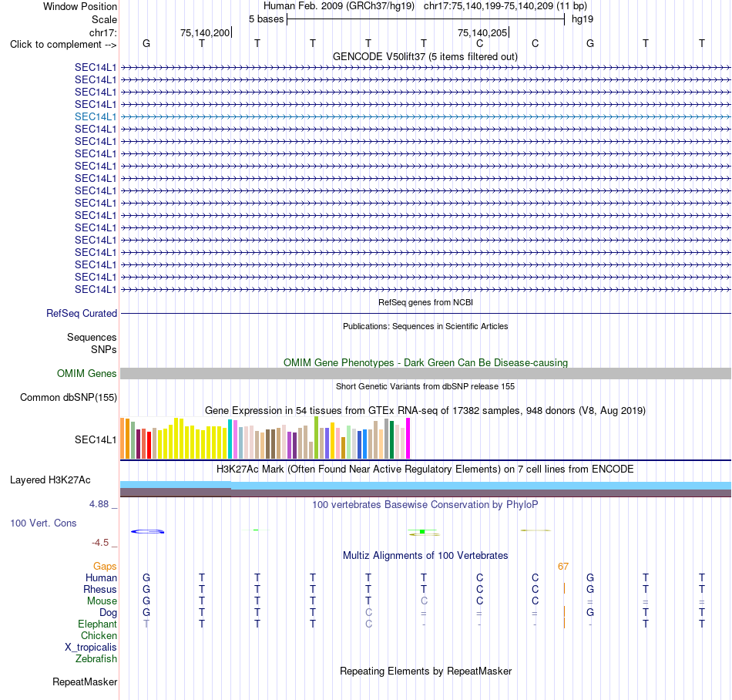
Task: Click the chr17:75,140,199-75,140,209 (11 bp) coordinates
Action: (505, 6)
